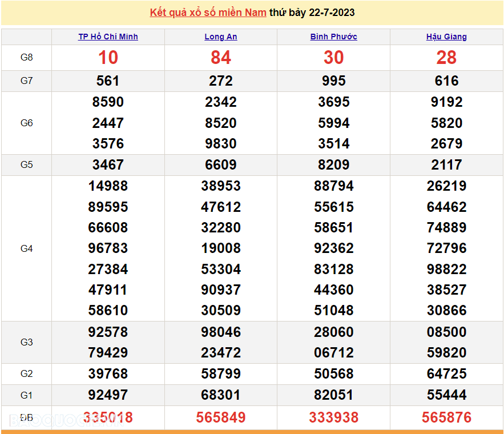Open the 'Kết quả xổ số miền Nam' link
Viewport: 504px width, 434px height.
(x=208, y=13)
